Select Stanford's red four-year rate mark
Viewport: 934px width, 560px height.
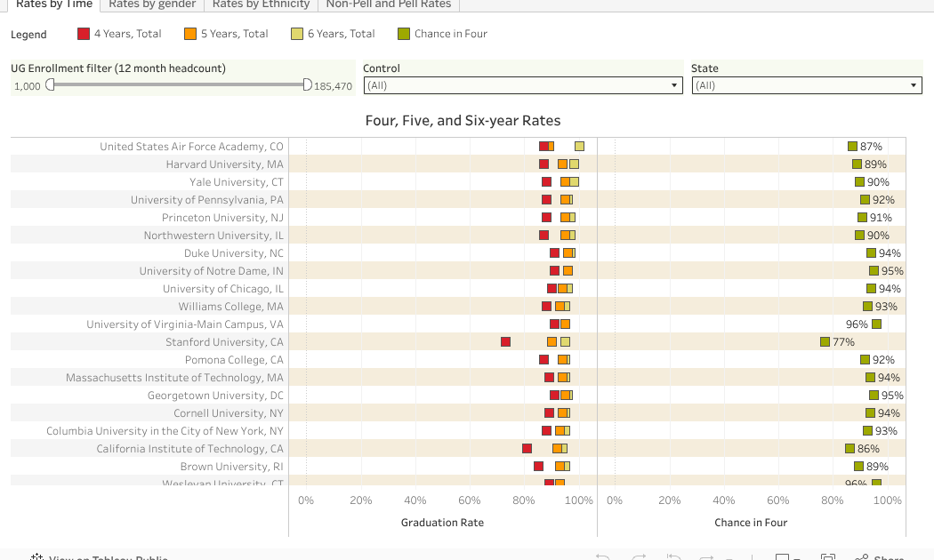[505, 342]
